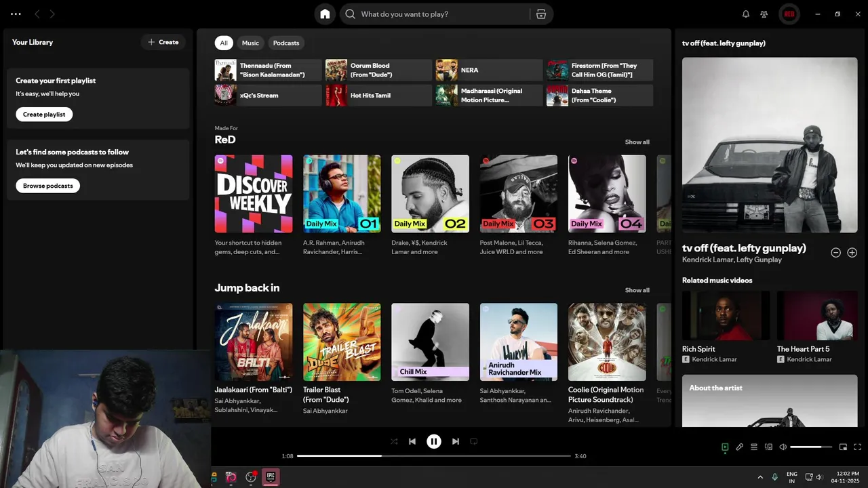Open Daily Mix 02 card
868x488 pixels.
(x=430, y=205)
